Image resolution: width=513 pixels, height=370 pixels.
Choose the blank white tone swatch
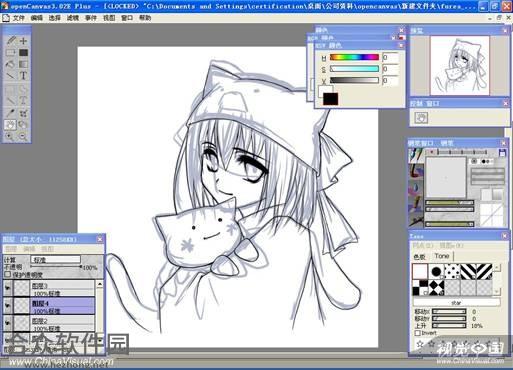(x=420, y=272)
